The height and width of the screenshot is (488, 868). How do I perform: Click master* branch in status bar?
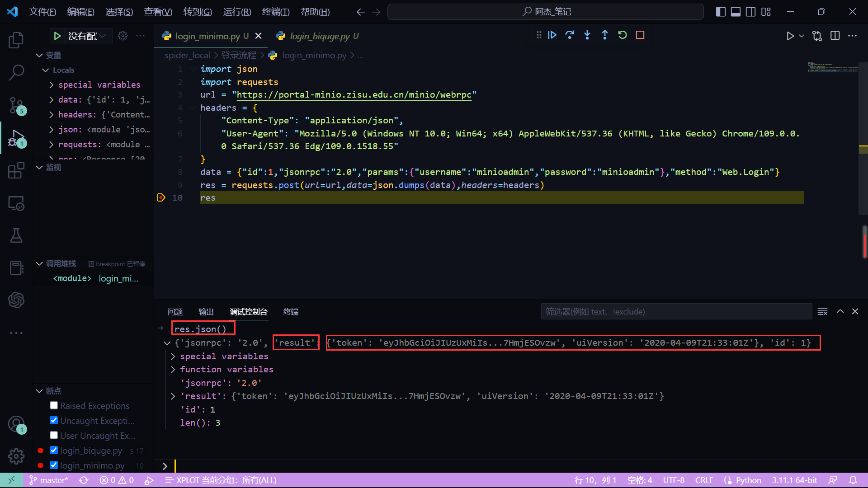tap(49, 480)
